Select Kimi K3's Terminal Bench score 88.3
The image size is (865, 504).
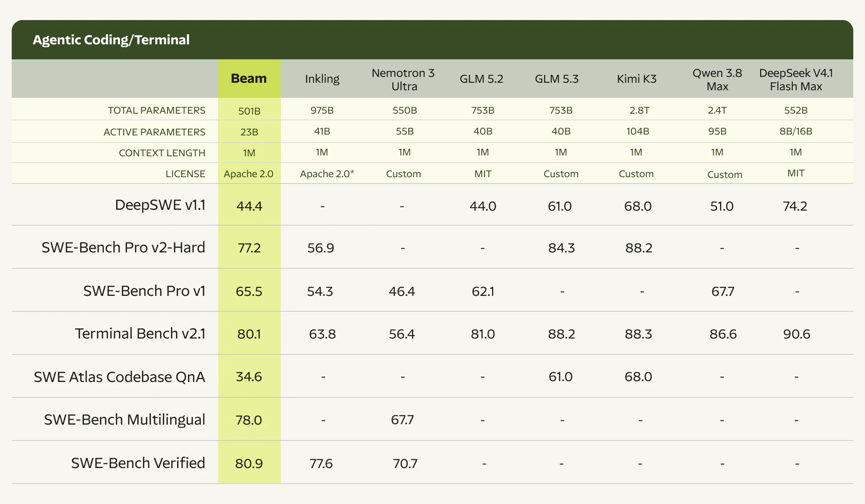pyautogui.click(x=638, y=334)
